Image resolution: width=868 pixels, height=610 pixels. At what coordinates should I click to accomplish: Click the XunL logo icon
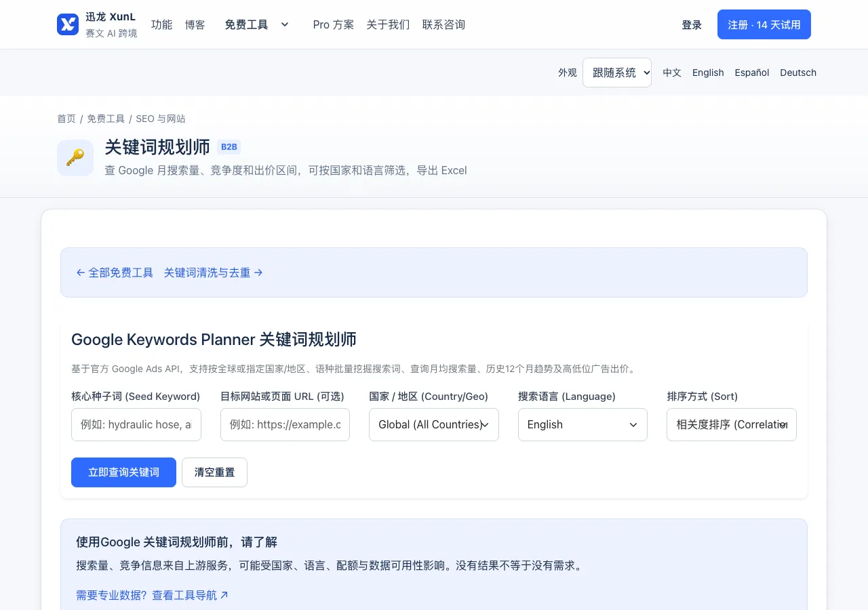point(68,24)
